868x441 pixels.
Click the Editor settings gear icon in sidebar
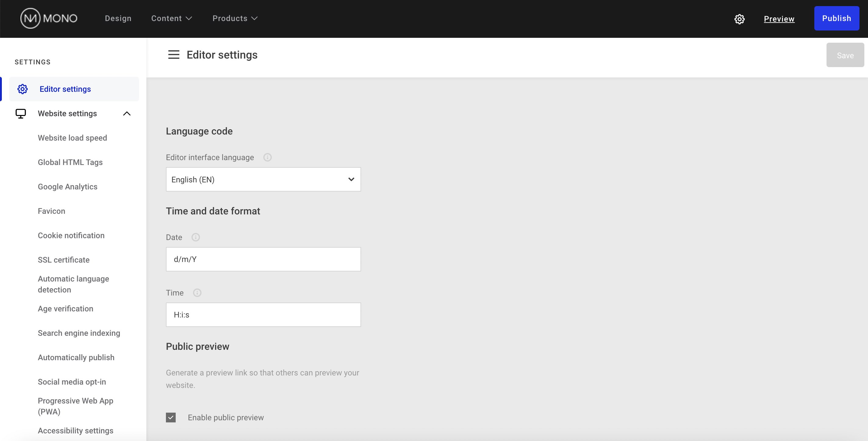(23, 89)
